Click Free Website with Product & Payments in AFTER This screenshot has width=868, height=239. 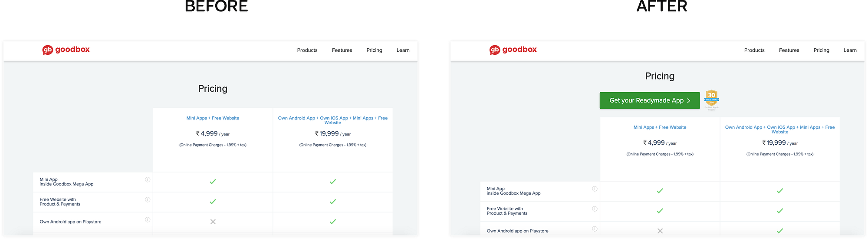[507, 211]
